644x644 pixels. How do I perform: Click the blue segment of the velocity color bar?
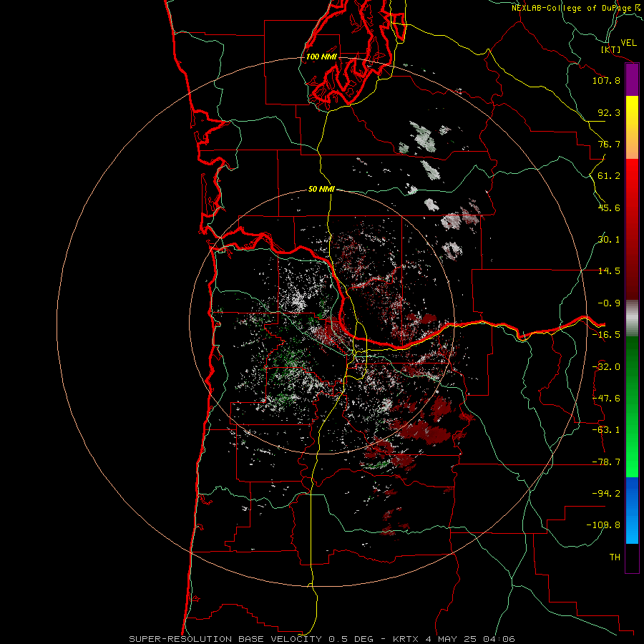(x=632, y=510)
